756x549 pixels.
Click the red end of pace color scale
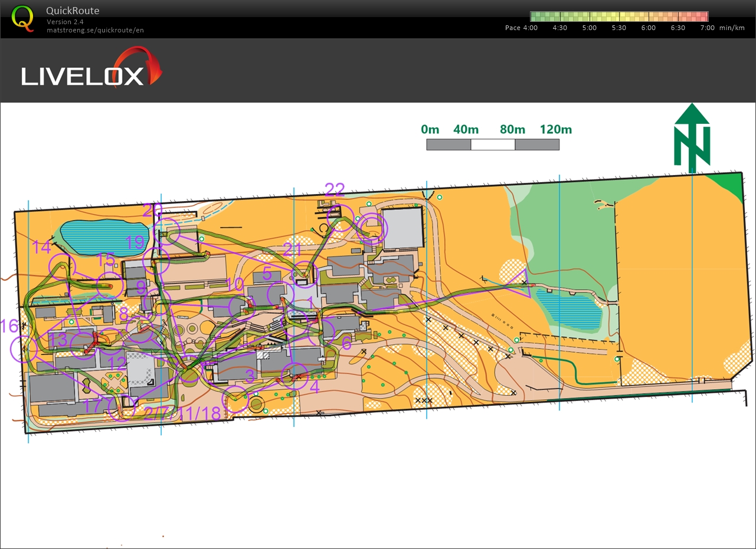(701, 17)
